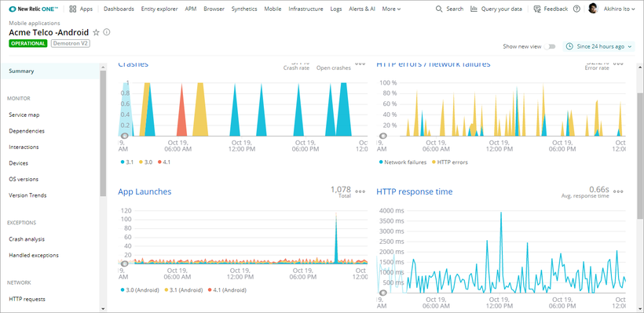Viewport: 644px width, 313px height.
Task: Go to APM in top navigation
Action: 191,9
